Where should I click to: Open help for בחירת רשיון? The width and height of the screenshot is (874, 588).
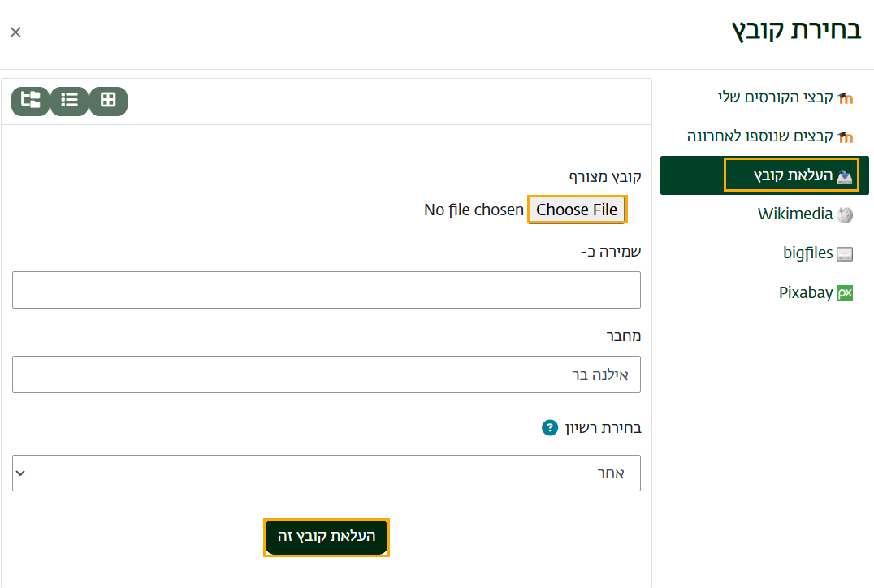tap(550, 427)
